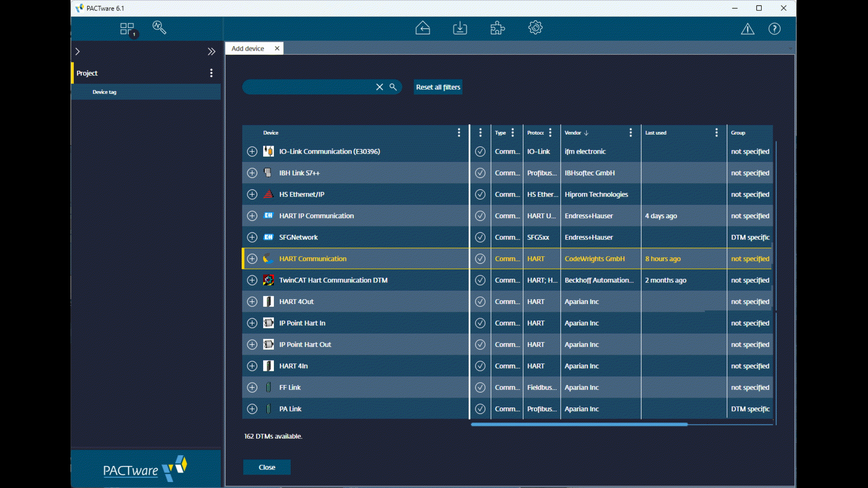Open the project devices grid icon
868x488 pixels.
[127, 29]
